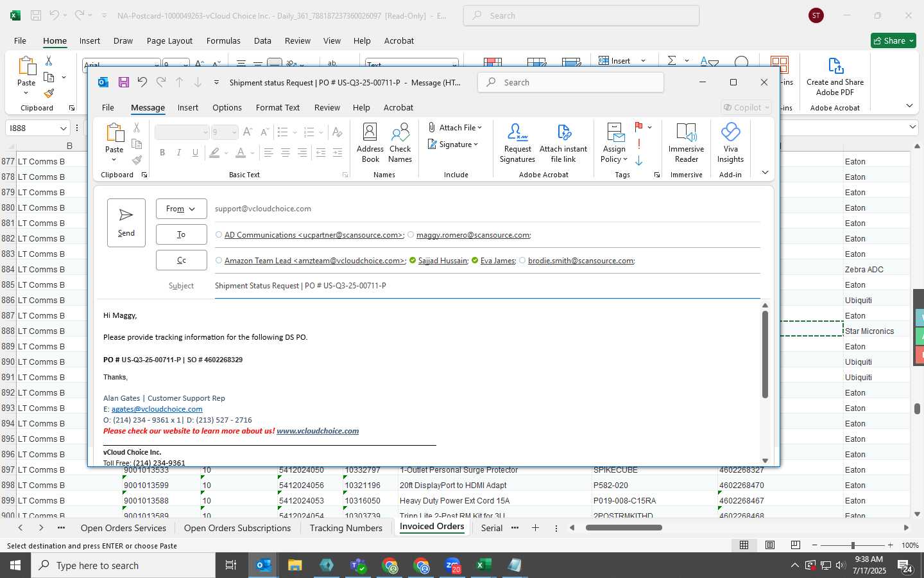This screenshot has height=578, width=924.
Task: Open the agates@vcloudchoice.com email link
Action: click(157, 409)
